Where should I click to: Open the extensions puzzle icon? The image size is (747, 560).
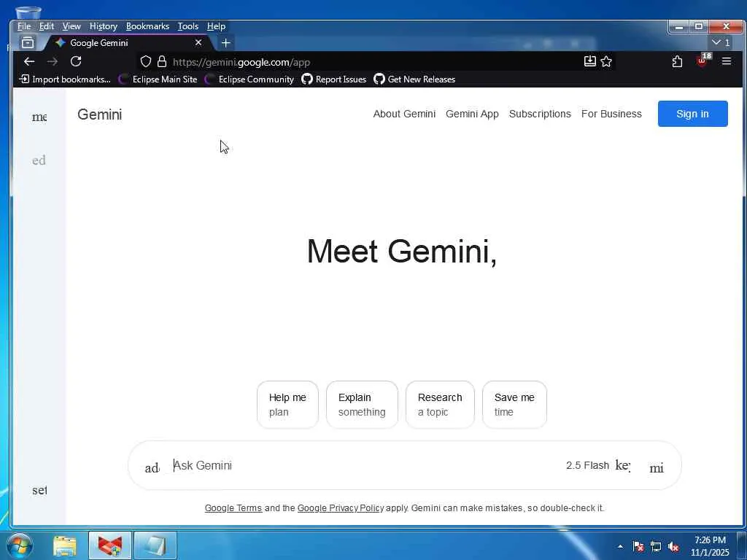[x=677, y=61]
